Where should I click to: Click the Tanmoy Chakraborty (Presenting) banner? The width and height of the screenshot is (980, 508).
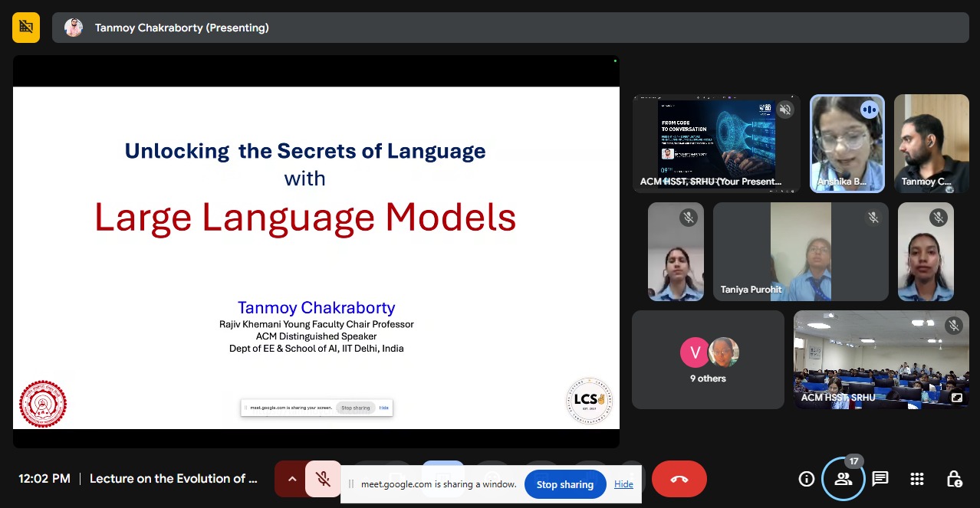182,28
